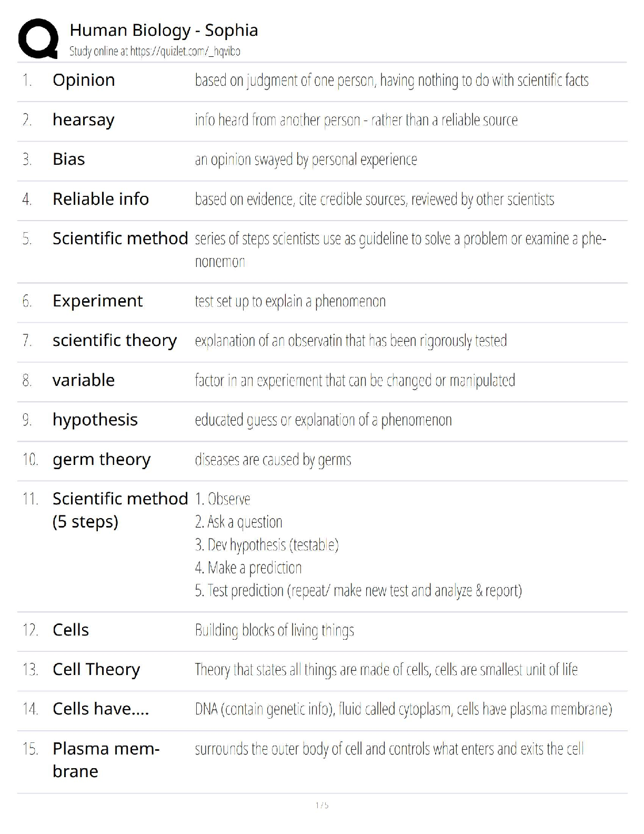Click the Quizlet Q logo icon
Viewport: 644px width, 834px height.
point(38,38)
